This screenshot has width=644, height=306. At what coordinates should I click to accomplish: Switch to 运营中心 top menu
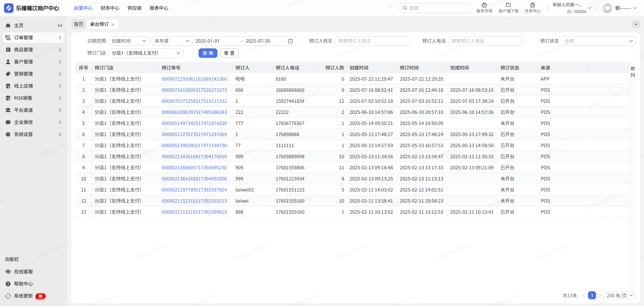click(x=83, y=8)
